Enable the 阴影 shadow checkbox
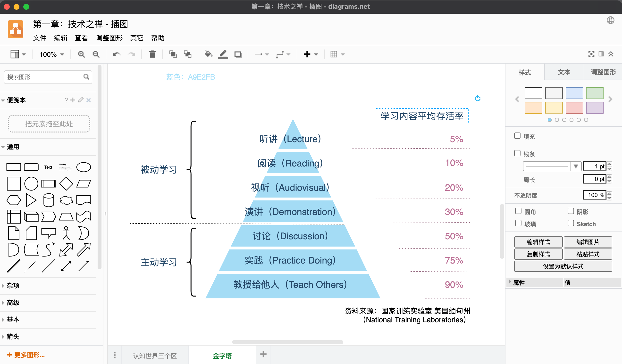The image size is (622, 364). tap(571, 211)
